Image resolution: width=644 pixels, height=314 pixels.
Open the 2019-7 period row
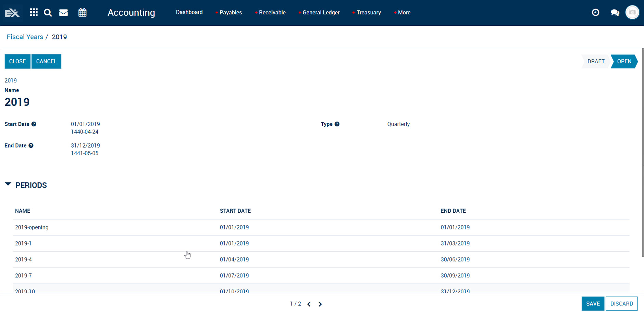click(321, 276)
